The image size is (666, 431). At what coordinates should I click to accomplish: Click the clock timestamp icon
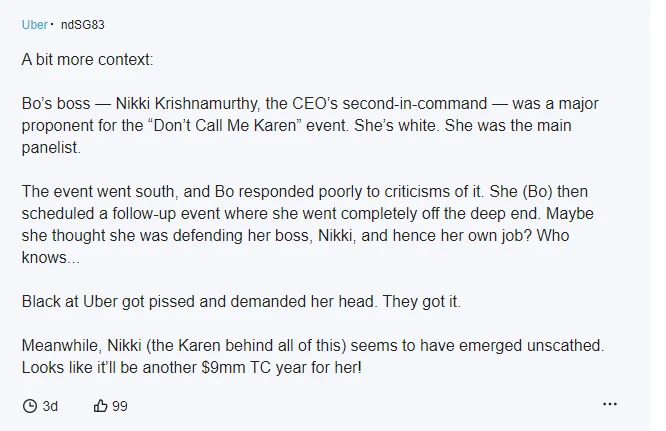click(30, 406)
